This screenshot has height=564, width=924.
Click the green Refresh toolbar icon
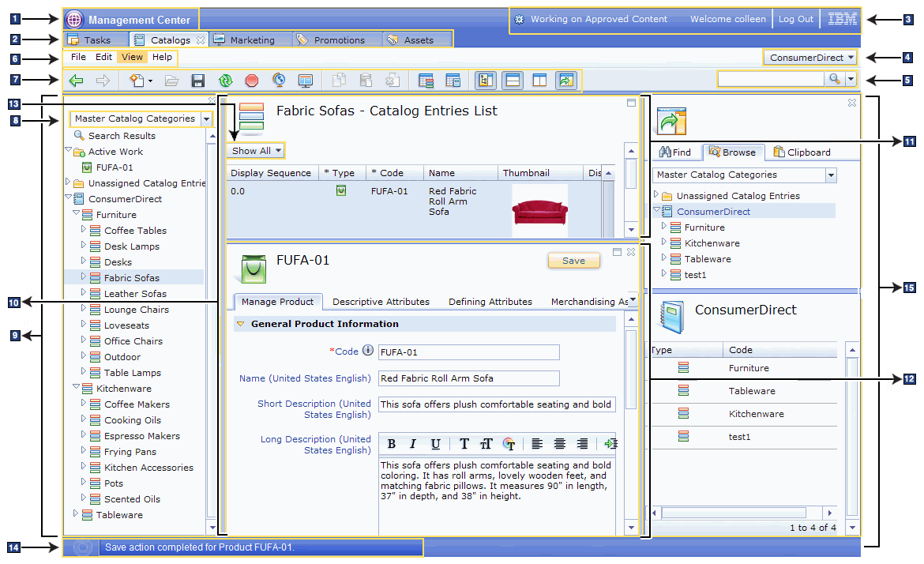pos(225,80)
